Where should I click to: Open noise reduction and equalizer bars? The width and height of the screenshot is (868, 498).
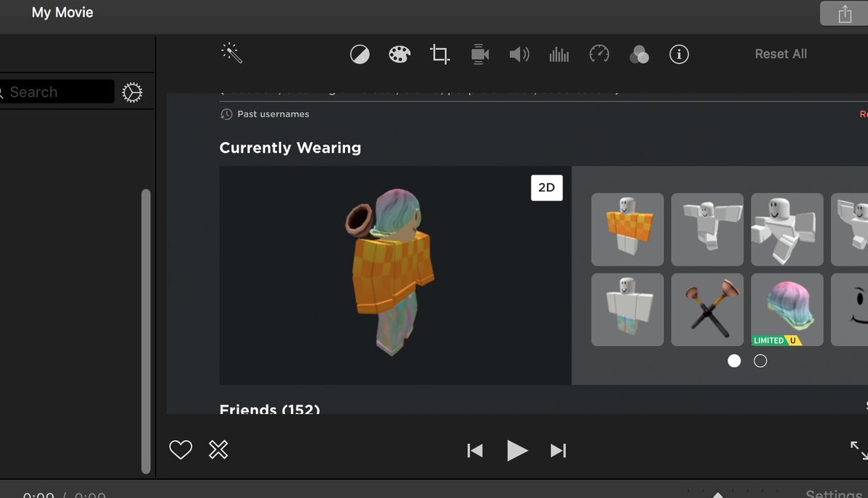559,54
